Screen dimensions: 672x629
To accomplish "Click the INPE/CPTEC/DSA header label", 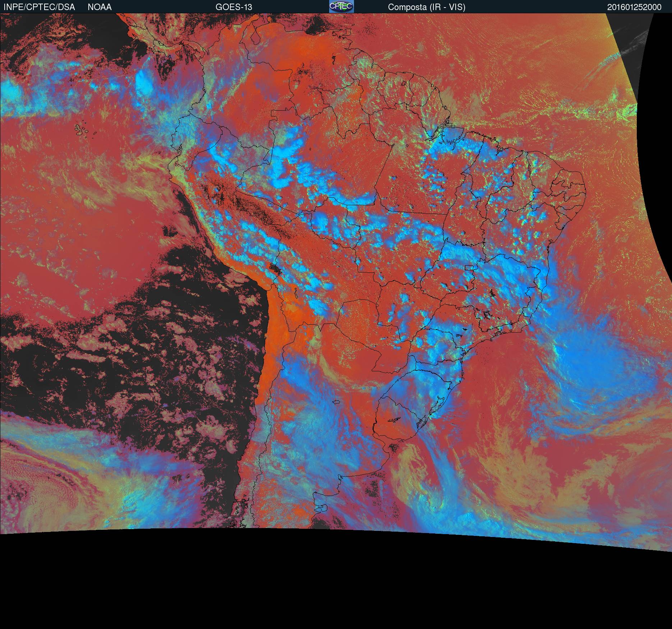I will coord(39,7).
